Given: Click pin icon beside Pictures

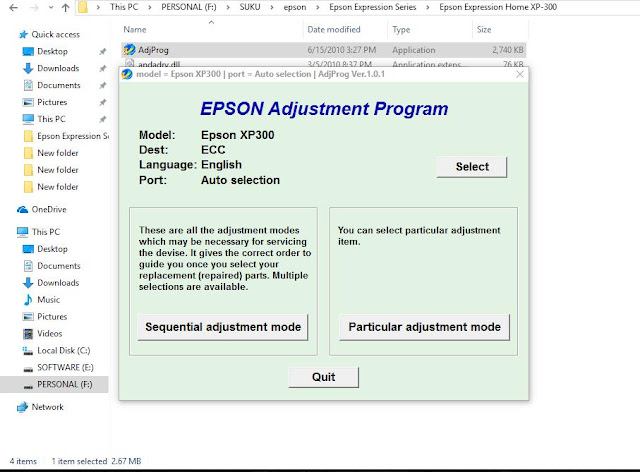Looking at the screenshot, I should point(102,102).
